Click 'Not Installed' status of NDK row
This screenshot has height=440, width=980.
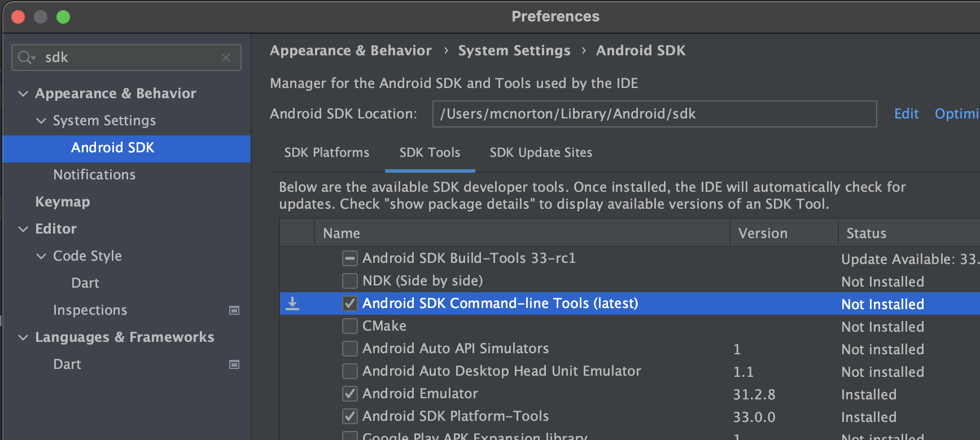883,281
